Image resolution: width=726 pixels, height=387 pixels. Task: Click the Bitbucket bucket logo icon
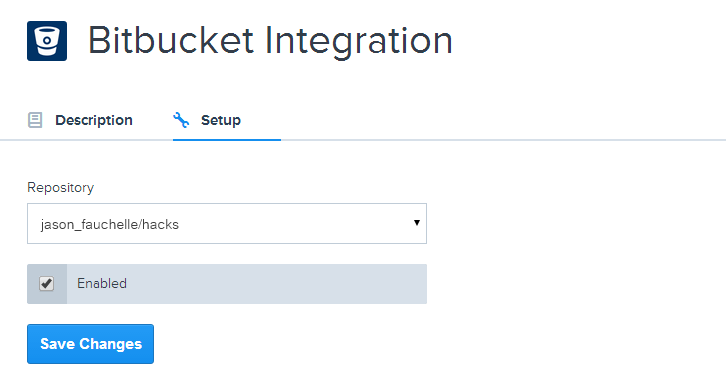(47, 41)
